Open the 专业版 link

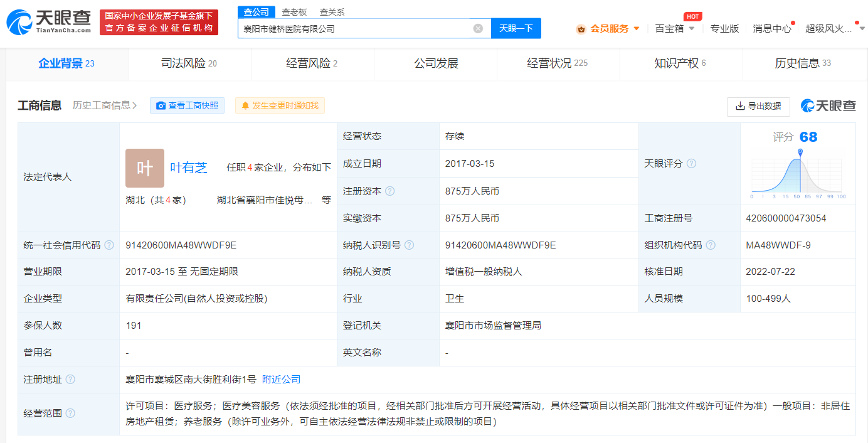[724, 28]
